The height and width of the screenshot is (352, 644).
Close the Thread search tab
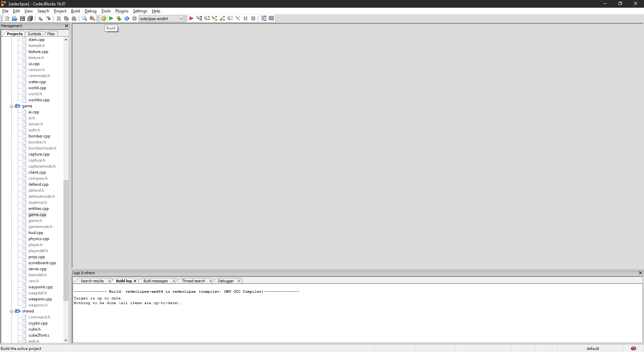[x=211, y=281]
